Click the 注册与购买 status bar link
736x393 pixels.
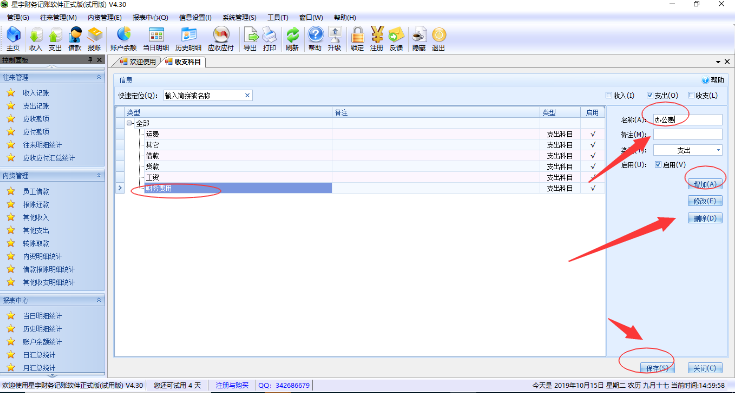pyautogui.click(x=232, y=385)
